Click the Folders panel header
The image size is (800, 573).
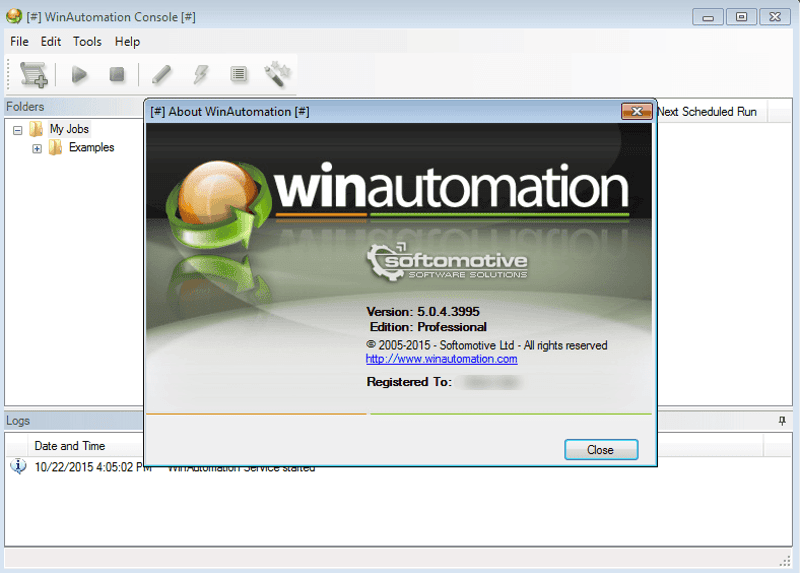coord(74,107)
